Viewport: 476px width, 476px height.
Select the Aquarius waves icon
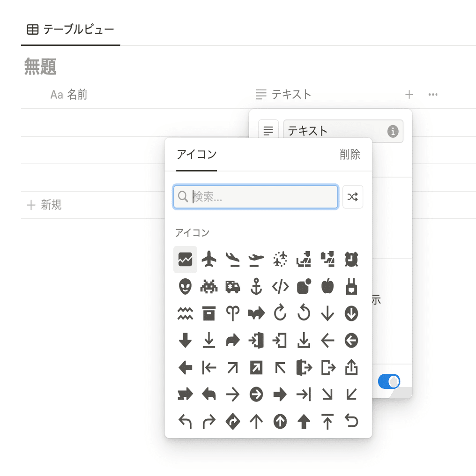(185, 313)
